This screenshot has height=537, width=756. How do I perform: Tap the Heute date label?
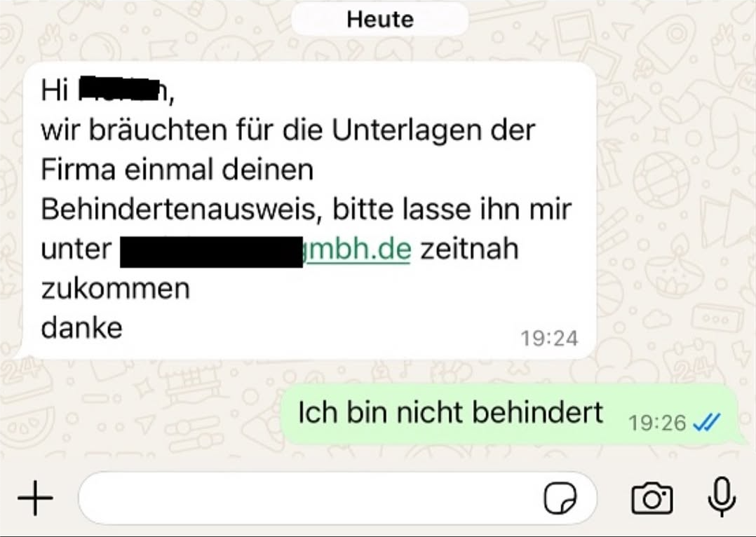point(380,20)
